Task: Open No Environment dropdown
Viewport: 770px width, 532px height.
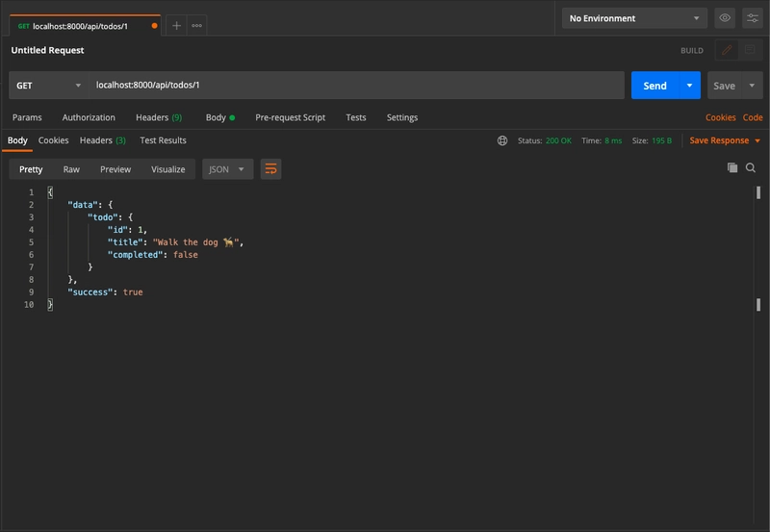Action: [634, 18]
